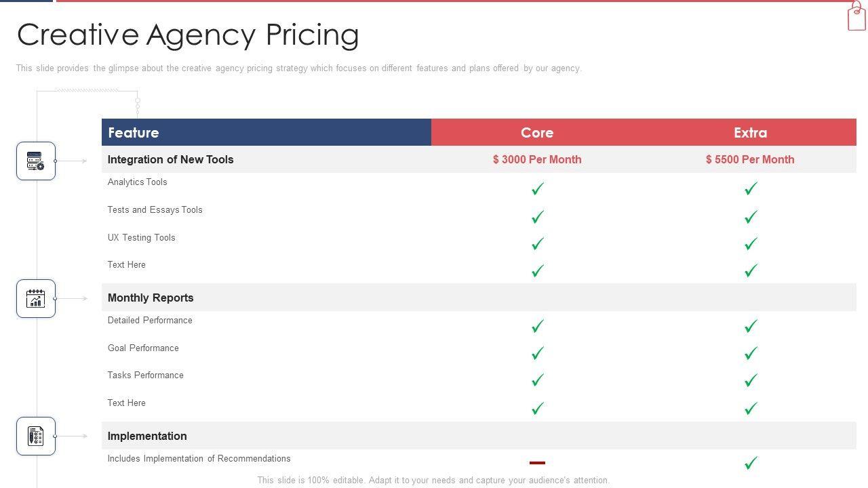This screenshot has width=868, height=488.
Task: Click the Creative Agency Pricing title
Action: (x=188, y=35)
